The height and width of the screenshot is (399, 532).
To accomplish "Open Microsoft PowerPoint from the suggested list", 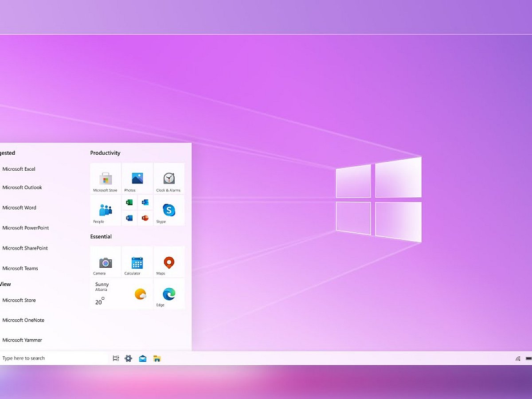I will (x=26, y=228).
